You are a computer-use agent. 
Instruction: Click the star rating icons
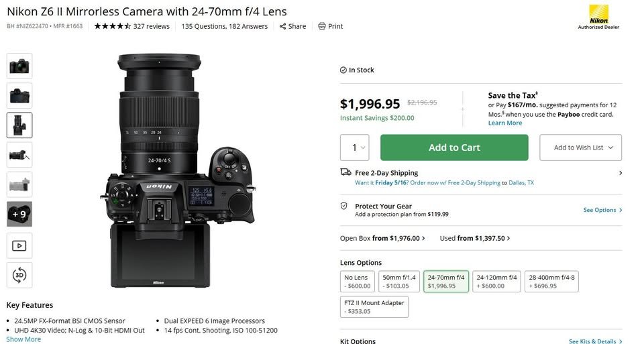click(x=112, y=26)
